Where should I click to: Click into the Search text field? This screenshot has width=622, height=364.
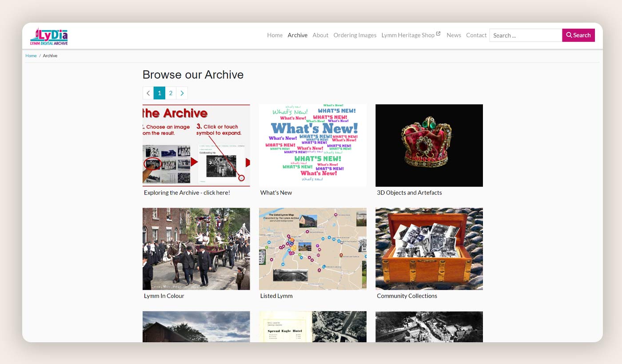click(x=526, y=35)
